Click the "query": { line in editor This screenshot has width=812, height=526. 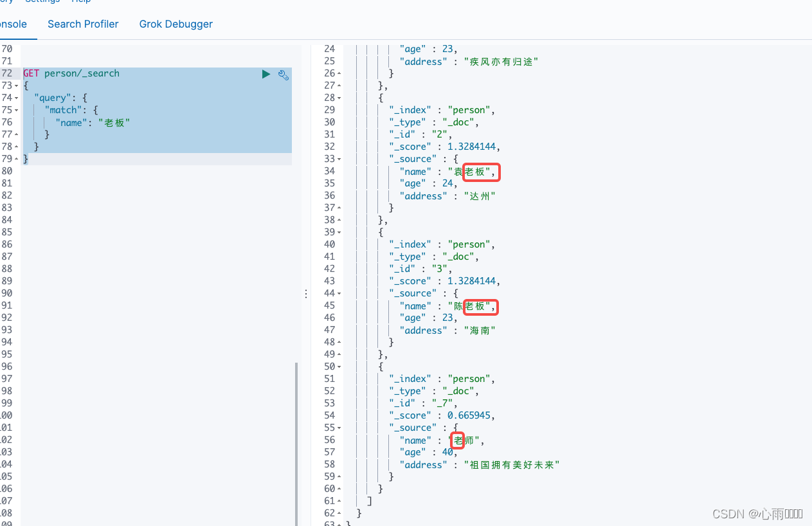[61, 98]
